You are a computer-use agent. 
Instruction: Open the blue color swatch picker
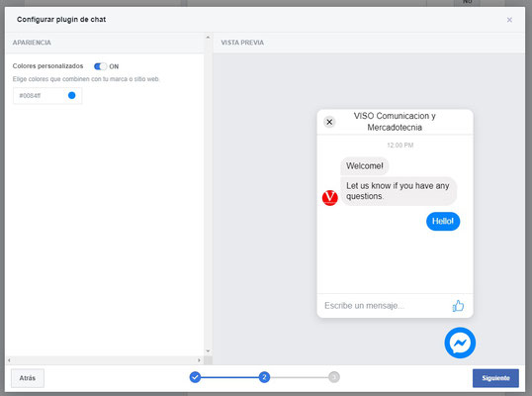[71, 95]
